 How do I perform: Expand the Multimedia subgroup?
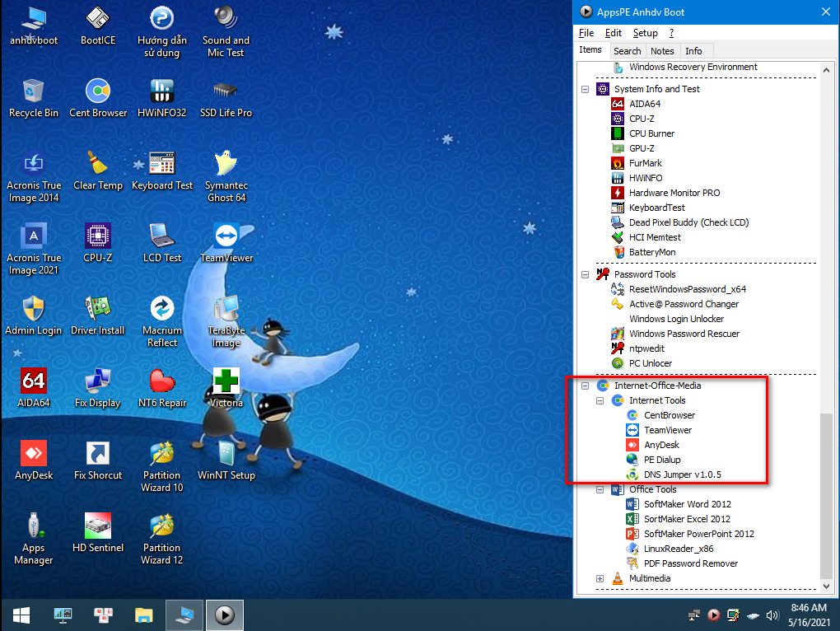pyautogui.click(x=600, y=578)
